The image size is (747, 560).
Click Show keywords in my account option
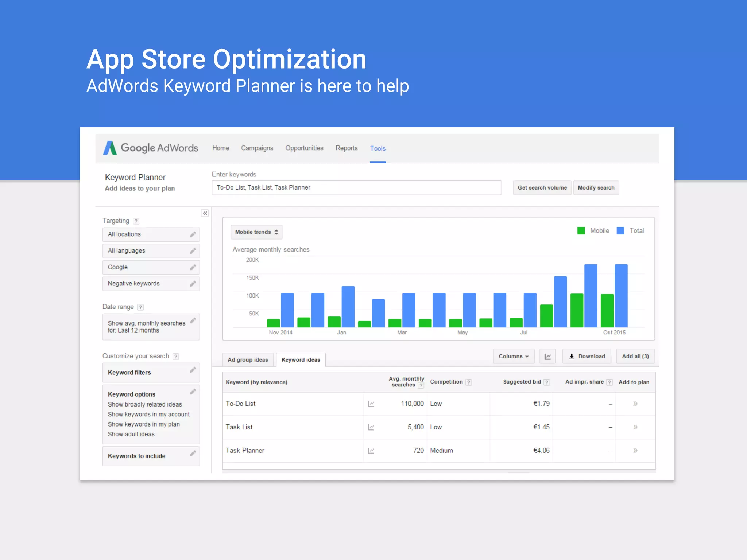[x=149, y=414]
